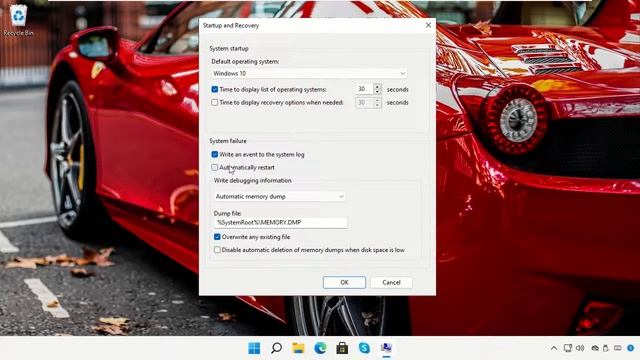Close the Startup and Recovery dialog
The image size is (640, 360).
tap(428, 25)
